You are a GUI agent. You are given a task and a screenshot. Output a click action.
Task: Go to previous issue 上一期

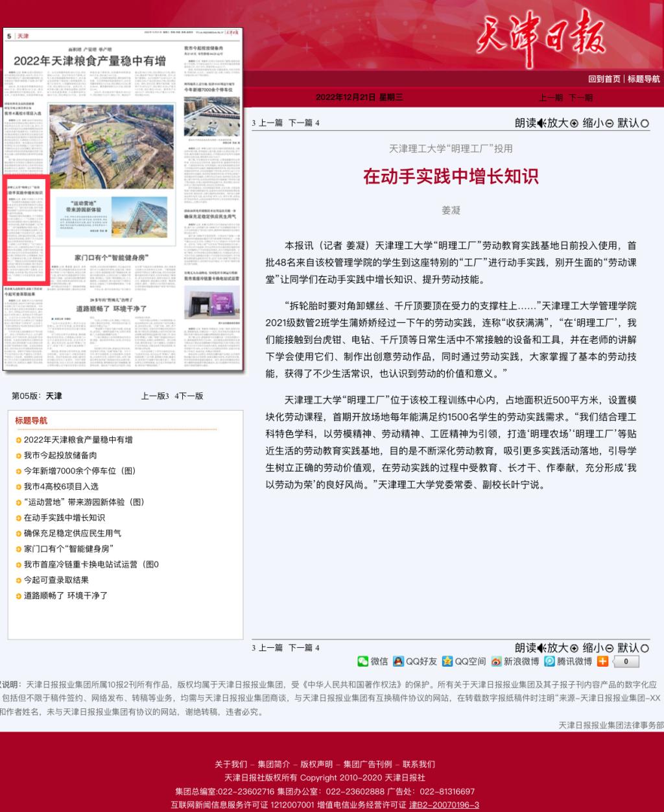(551, 97)
